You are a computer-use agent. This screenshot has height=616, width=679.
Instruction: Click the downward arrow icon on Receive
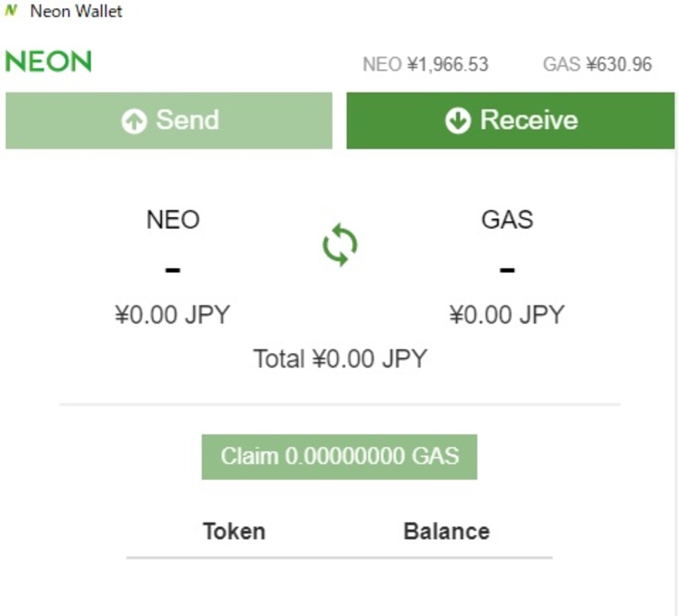click(x=459, y=120)
